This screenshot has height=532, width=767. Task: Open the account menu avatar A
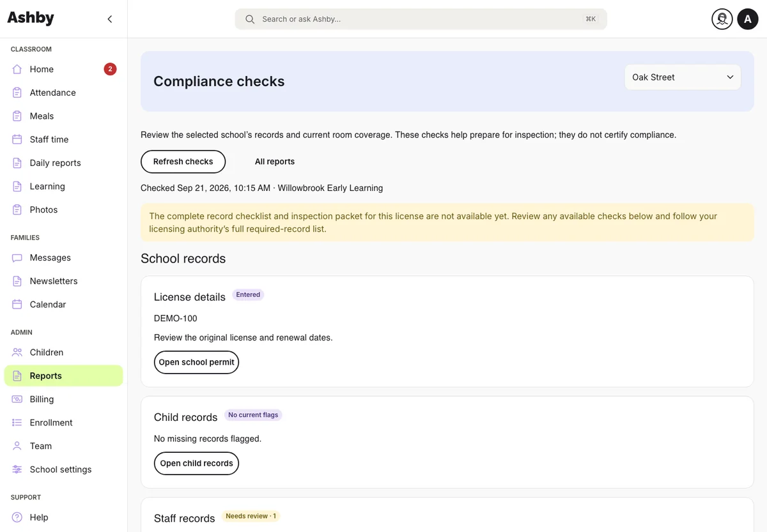tap(748, 19)
